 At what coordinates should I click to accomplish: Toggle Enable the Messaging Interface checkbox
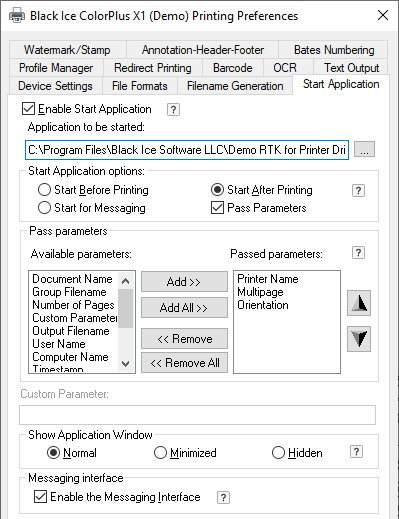pos(40,497)
